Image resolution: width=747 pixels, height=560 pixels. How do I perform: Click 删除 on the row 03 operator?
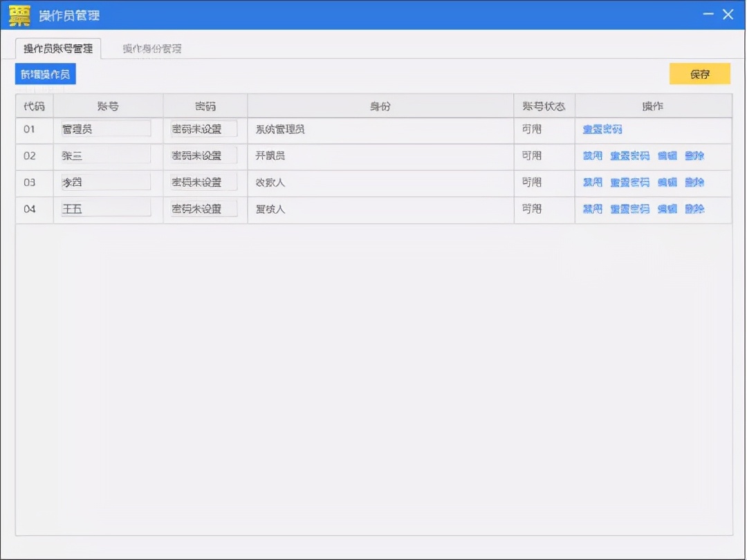pos(693,183)
